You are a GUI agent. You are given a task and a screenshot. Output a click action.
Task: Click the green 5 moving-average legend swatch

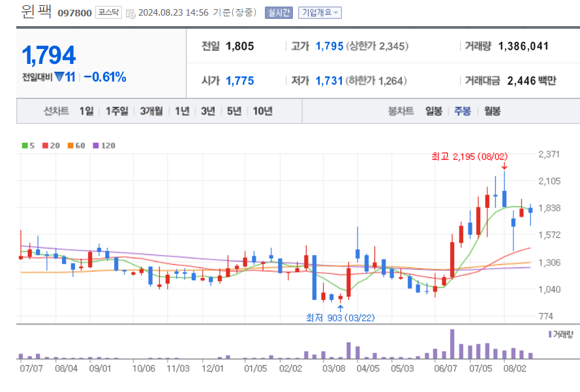[25, 145]
